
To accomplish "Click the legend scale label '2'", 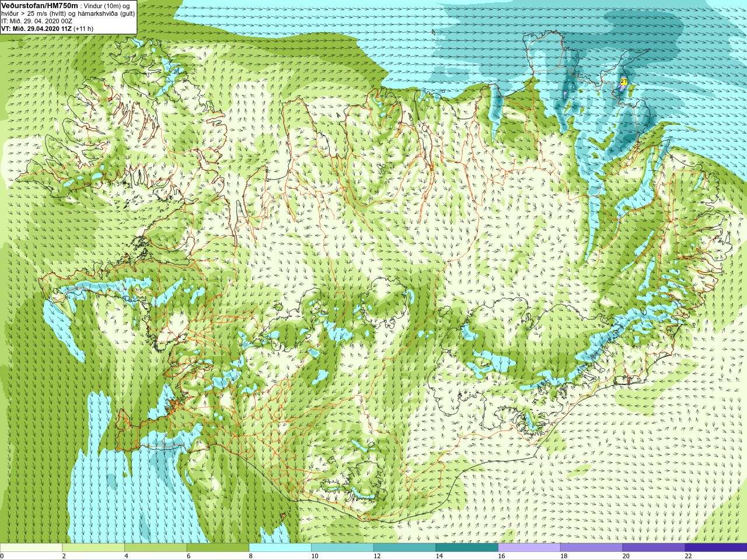I will pos(64,556).
